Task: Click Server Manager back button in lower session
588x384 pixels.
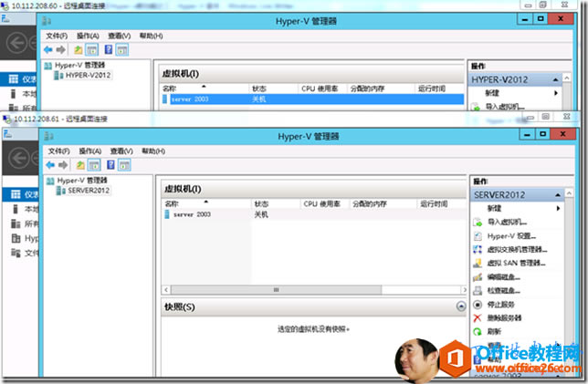Action: tap(19, 158)
